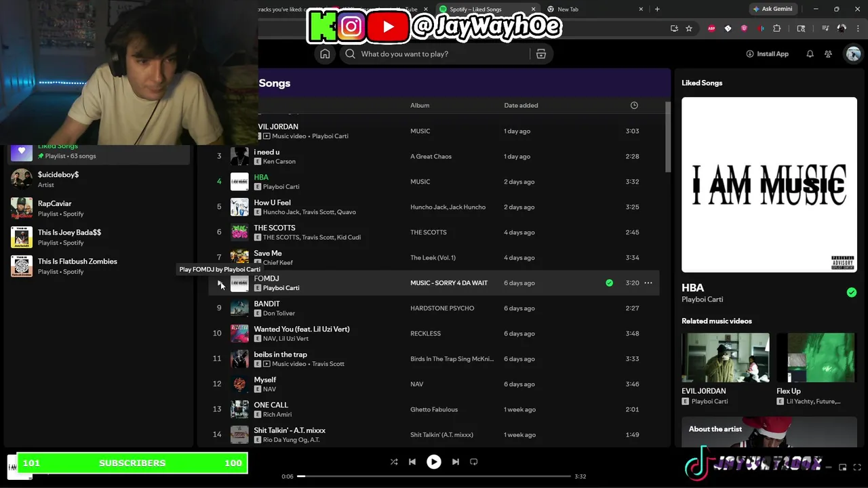868x488 pixels.
Task: Open the A Great Chaos album link
Action: click(431, 157)
